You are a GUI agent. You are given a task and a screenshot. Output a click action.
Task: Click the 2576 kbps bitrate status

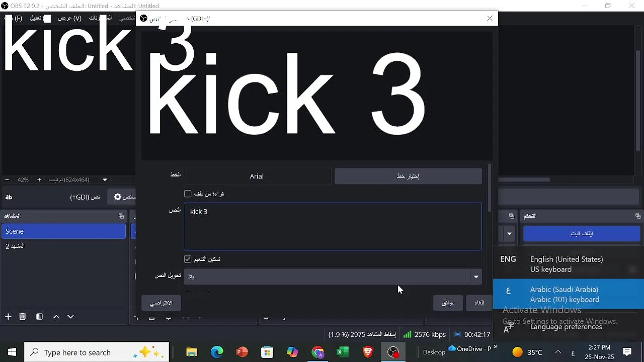[425, 334]
